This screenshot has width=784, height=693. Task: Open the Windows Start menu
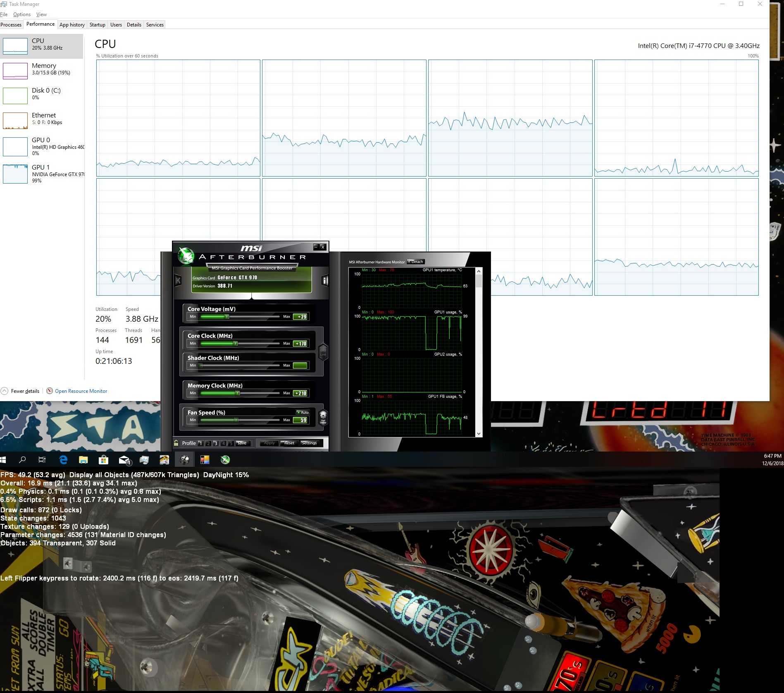pyautogui.click(x=3, y=460)
